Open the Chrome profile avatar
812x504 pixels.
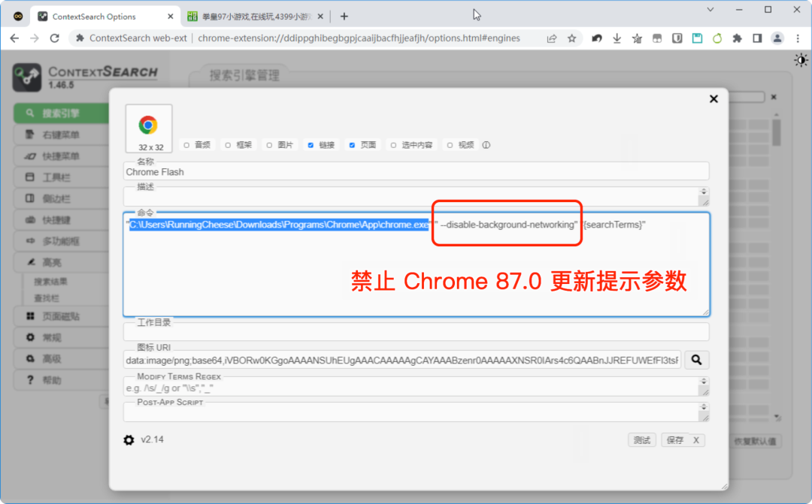777,38
